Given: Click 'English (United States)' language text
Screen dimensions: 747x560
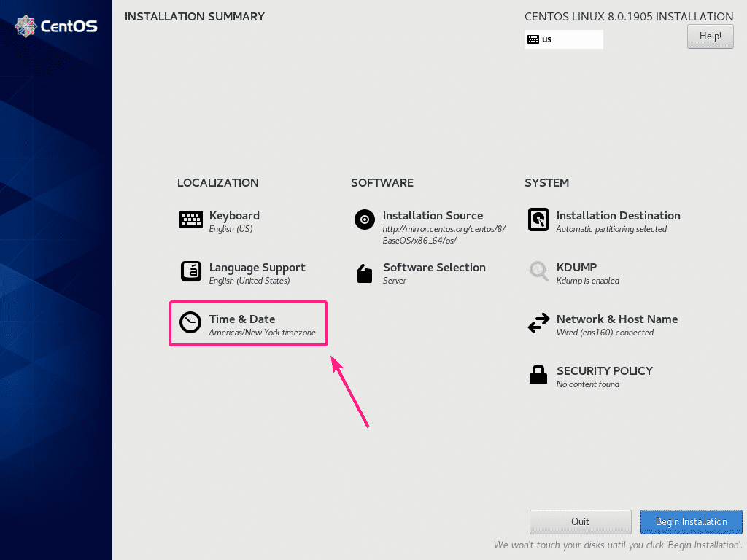Looking at the screenshot, I should [249, 281].
